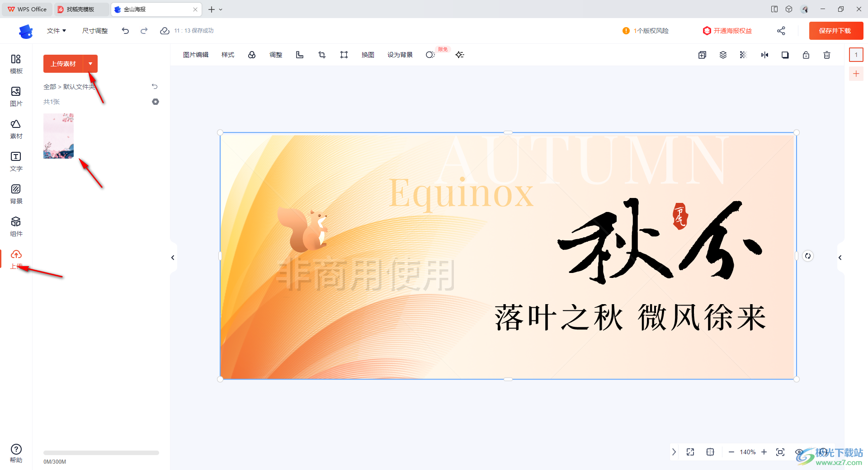This screenshot has height=470, width=868.
Task: Click 开通海报权益 link
Action: [727, 31]
